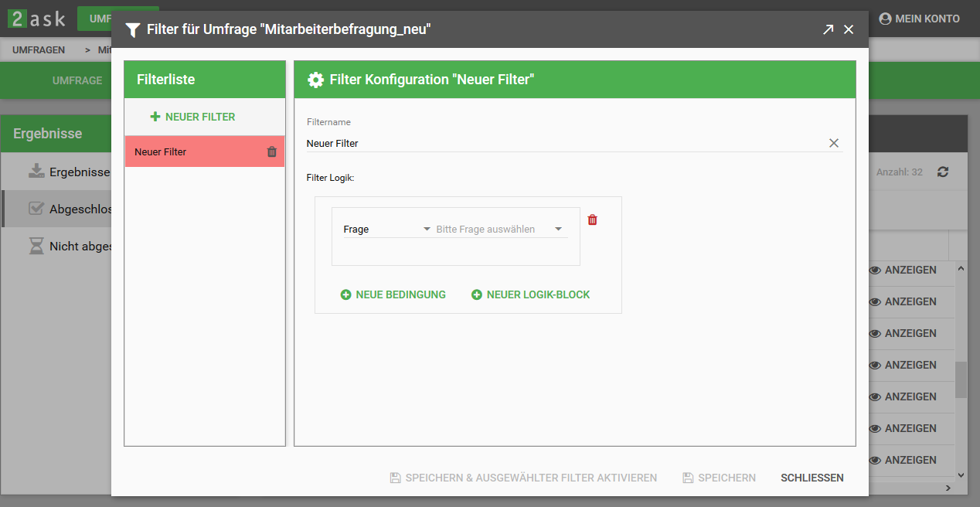The image size is (980, 507).
Task: Click the scrollbar down arrow in results table
Action: [961, 475]
